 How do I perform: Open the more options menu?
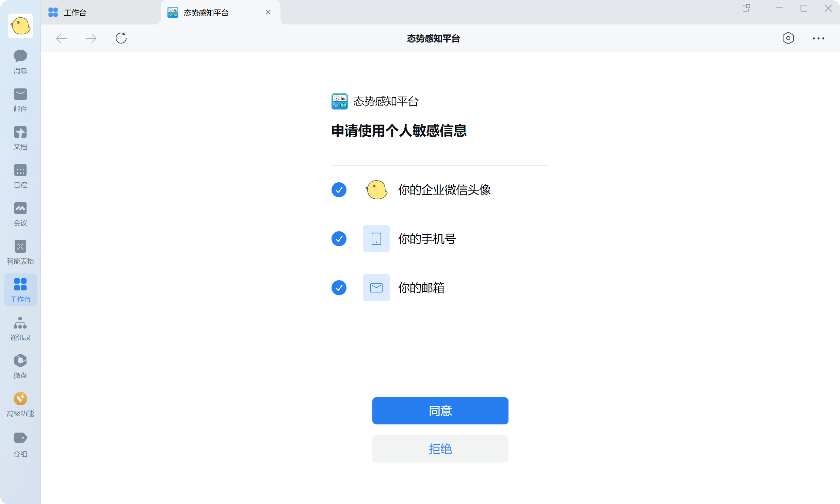[x=818, y=38]
